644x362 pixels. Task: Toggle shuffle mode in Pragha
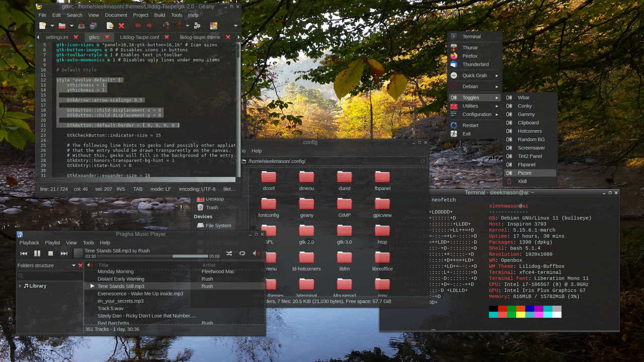[229, 253]
